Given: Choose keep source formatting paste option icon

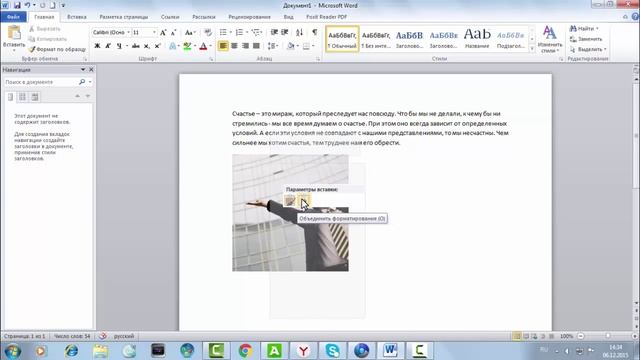Looking at the screenshot, I should tap(290, 200).
